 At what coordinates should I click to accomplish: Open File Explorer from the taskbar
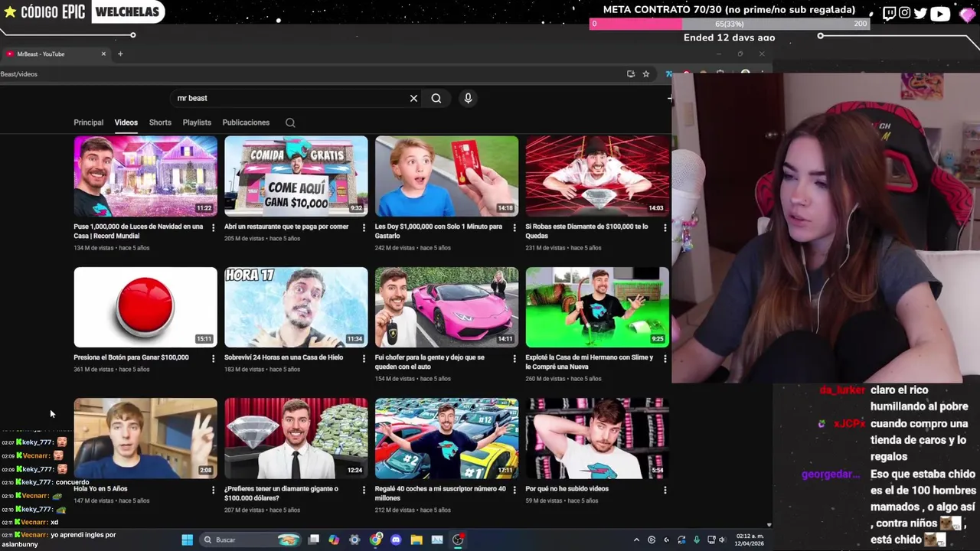coord(416,540)
